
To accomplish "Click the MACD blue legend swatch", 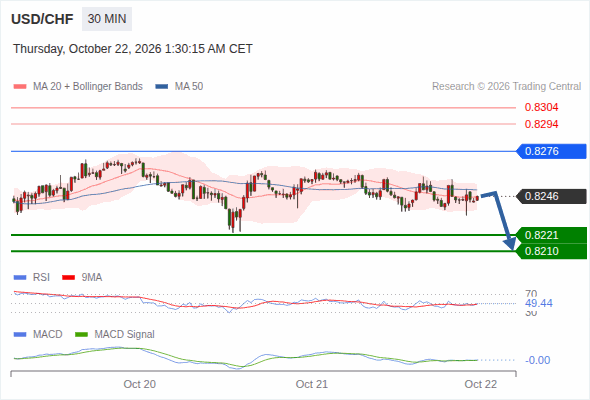I will [20, 335].
